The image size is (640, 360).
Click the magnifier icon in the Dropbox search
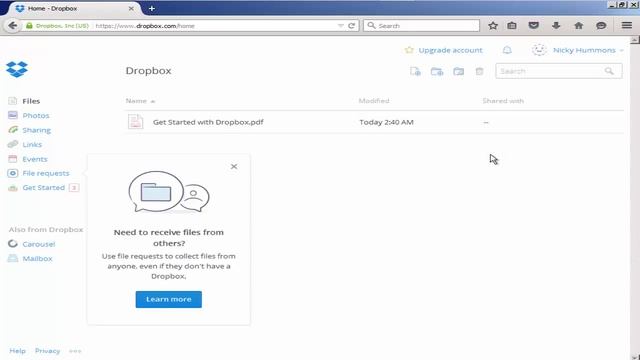pyautogui.click(x=609, y=71)
